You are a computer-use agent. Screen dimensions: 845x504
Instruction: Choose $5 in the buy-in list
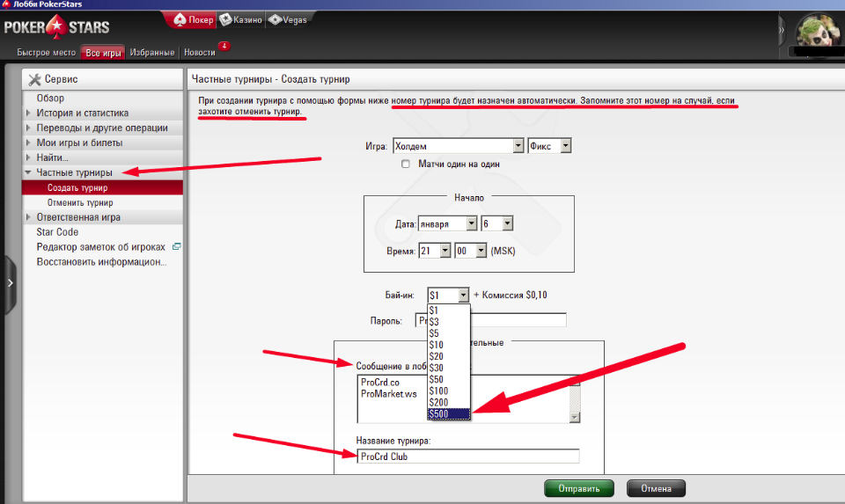[x=448, y=333]
